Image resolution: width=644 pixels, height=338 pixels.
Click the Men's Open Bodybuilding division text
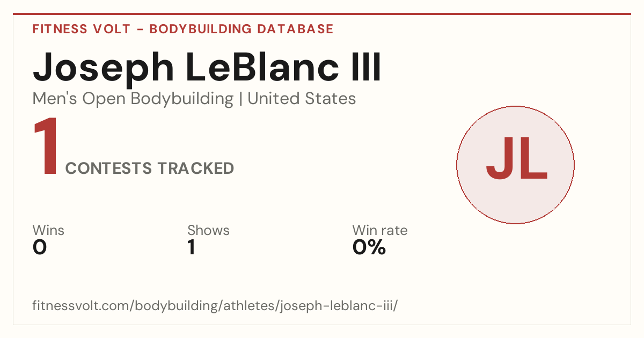pos(133,99)
